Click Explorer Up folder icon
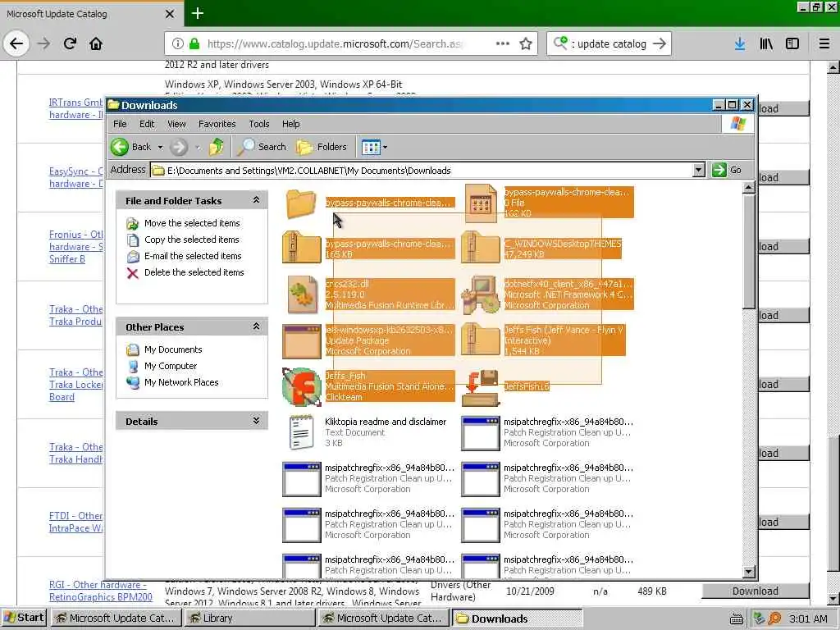Image resolution: width=840 pixels, height=630 pixels. 217,147
